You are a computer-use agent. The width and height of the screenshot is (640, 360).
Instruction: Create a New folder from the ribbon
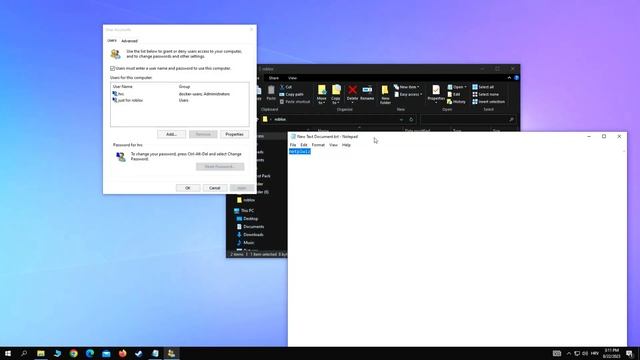tap(385, 94)
